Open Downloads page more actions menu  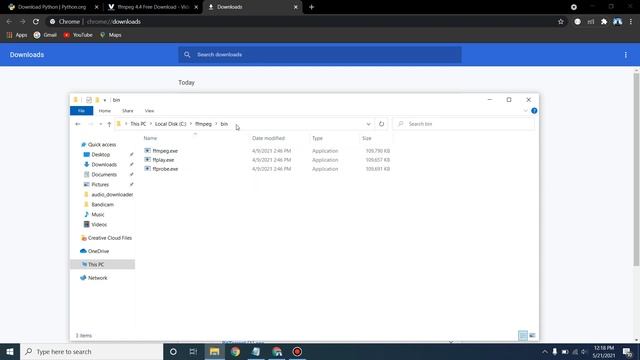tap(625, 55)
